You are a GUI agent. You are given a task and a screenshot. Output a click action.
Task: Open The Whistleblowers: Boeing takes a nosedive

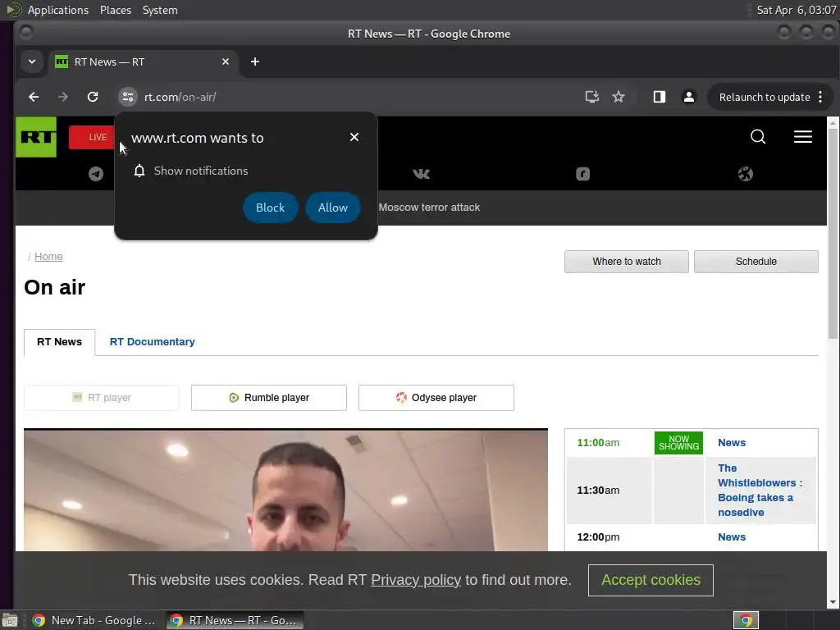(x=760, y=491)
